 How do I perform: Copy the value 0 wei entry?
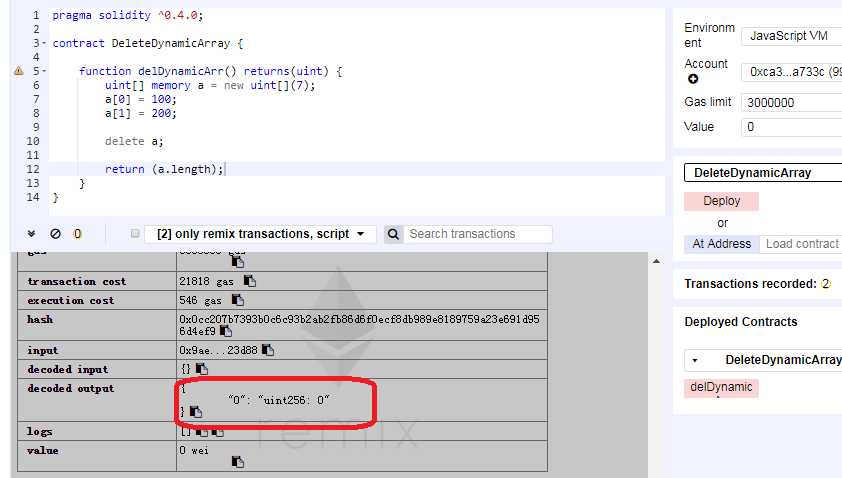[237, 462]
